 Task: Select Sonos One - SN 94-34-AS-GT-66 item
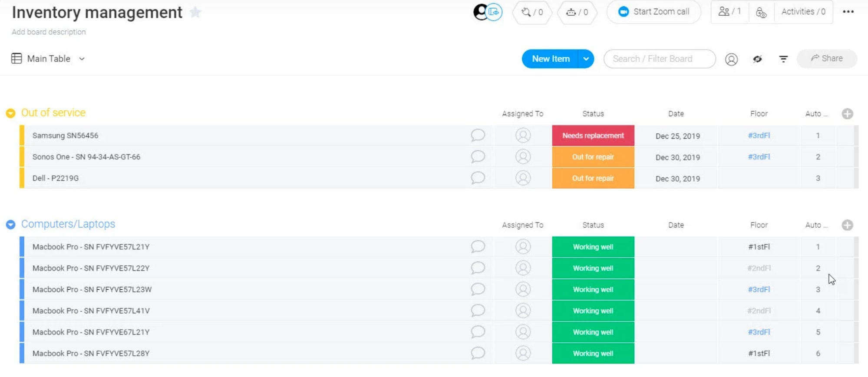[86, 157]
